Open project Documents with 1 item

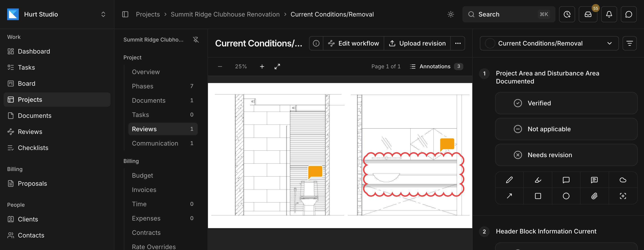coord(163,100)
